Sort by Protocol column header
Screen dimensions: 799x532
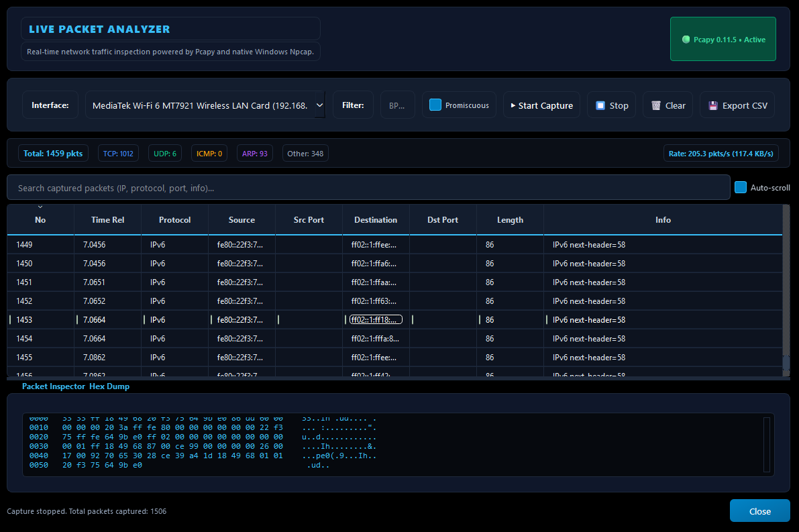(175, 219)
